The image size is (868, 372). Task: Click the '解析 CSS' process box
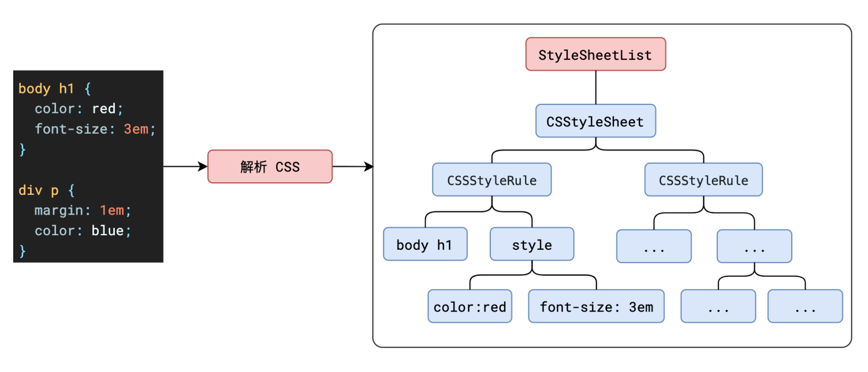[x=270, y=166]
